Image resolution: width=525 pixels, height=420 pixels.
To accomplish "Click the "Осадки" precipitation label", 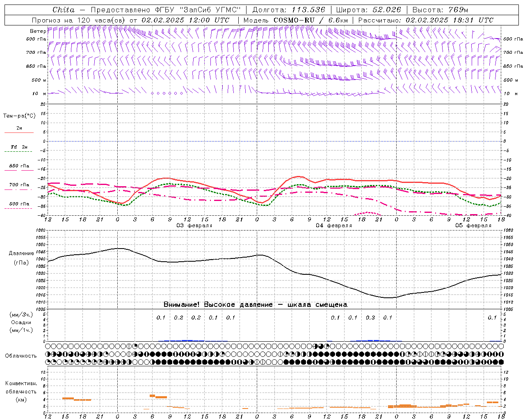I will pos(21,322).
